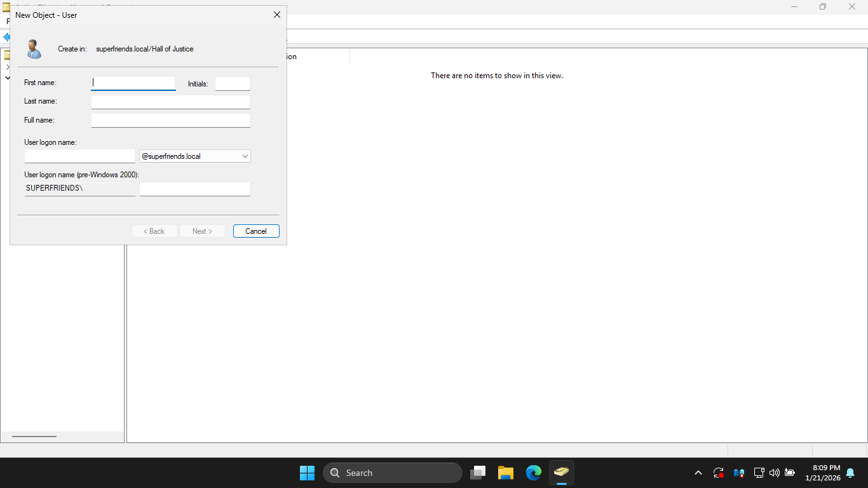Click the taskbar Search box

tap(392, 473)
